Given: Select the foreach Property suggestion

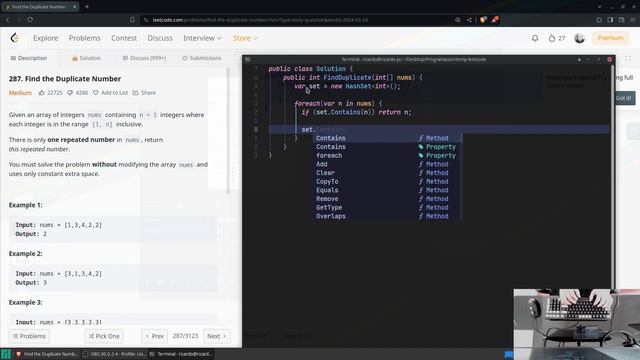Looking at the screenshot, I should (388, 156).
